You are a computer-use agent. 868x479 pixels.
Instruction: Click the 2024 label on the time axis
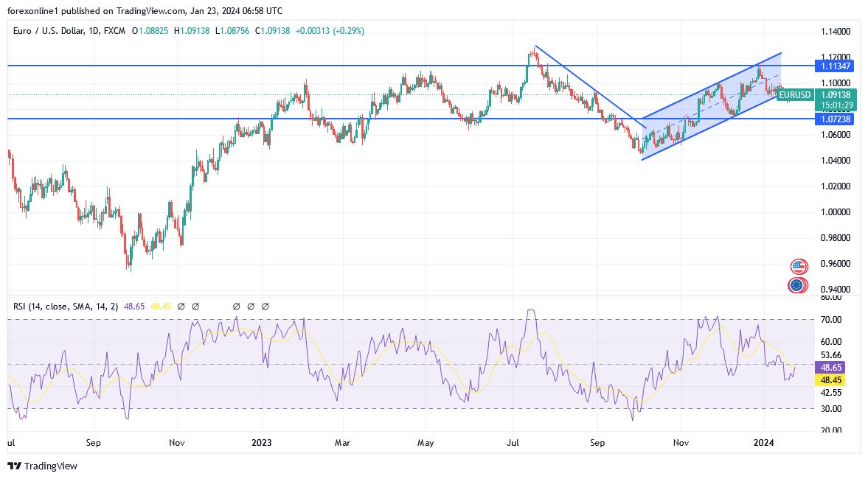pyautogui.click(x=765, y=443)
